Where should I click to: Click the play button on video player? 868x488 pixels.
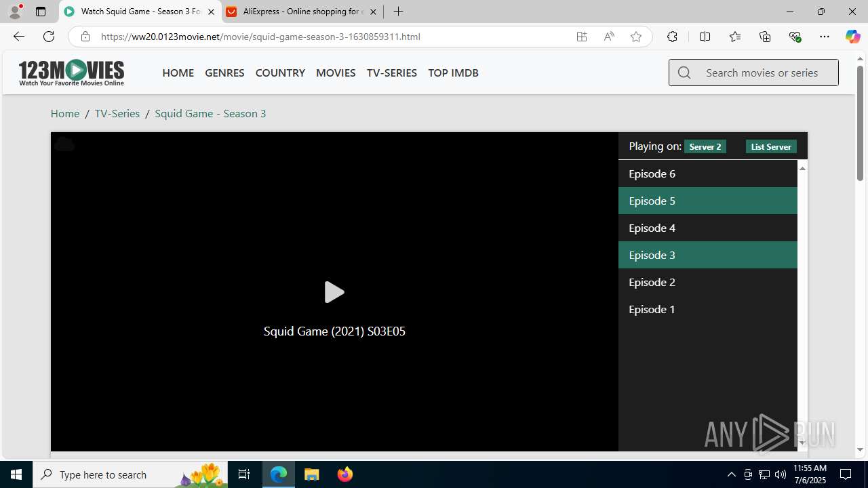(334, 292)
